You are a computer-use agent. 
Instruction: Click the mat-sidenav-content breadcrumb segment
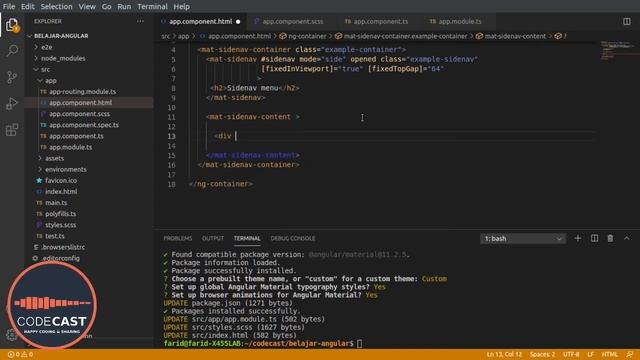[x=515, y=36]
